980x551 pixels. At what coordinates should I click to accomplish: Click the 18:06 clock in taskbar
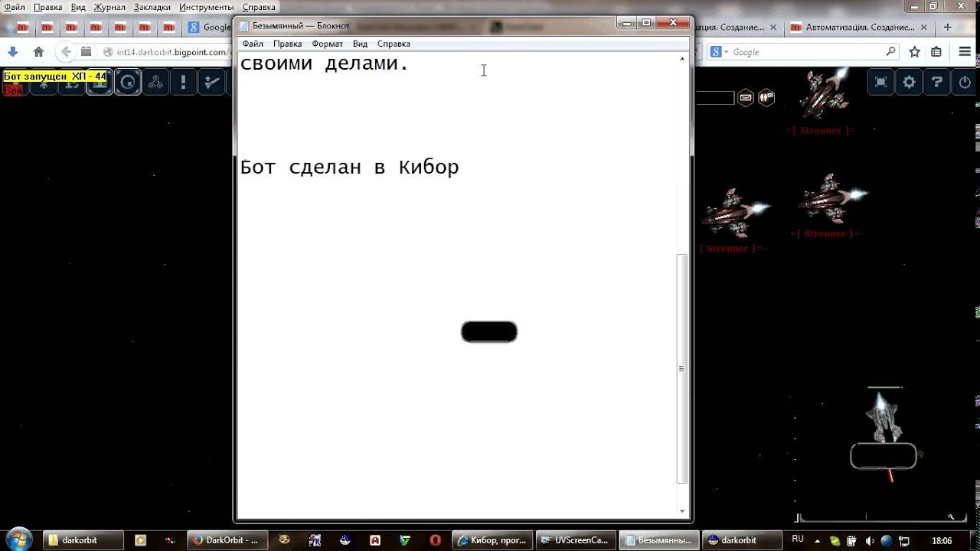[942, 540]
